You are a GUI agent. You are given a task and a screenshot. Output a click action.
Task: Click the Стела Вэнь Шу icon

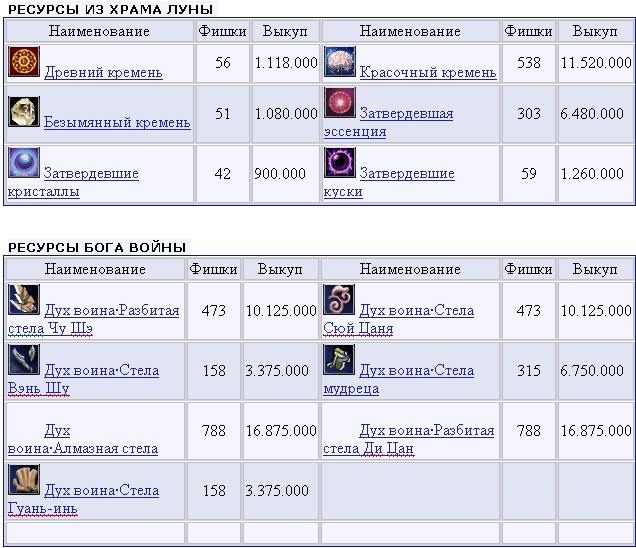pyautogui.click(x=24, y=360)
